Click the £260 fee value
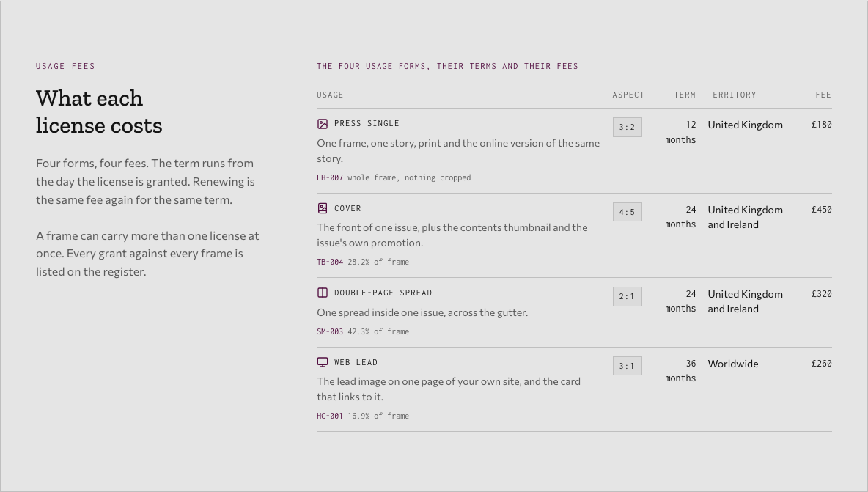The height and width of the screenshot is (492, 868). pyautogui.click(x=822, y=364)
